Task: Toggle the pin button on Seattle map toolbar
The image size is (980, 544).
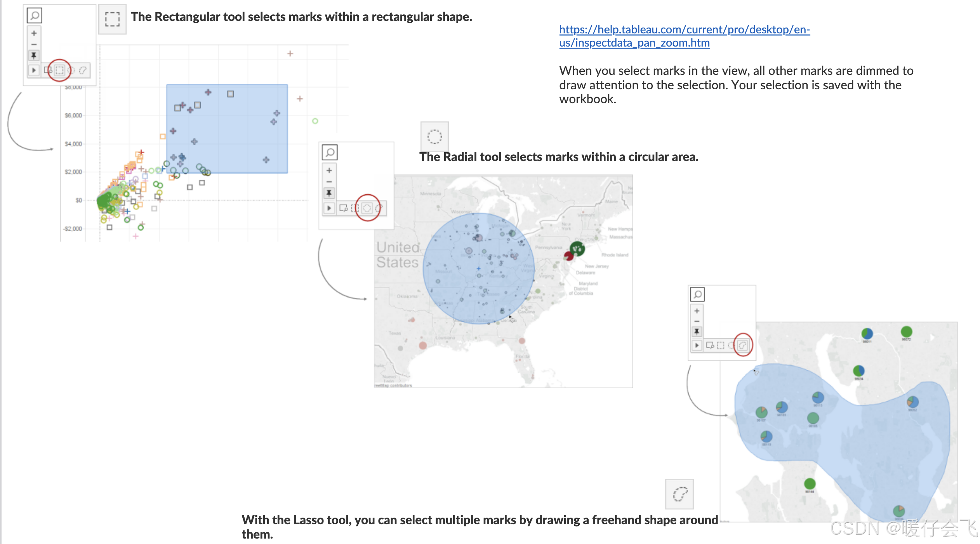Action: (x=697, y=332)
